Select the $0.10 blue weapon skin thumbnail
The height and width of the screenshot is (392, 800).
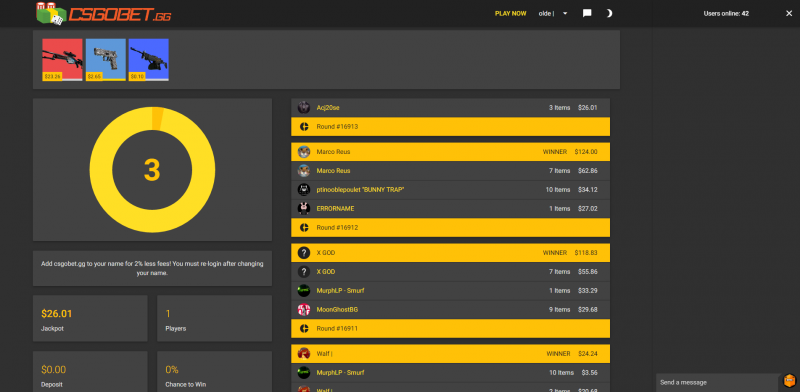click(148, 60)
